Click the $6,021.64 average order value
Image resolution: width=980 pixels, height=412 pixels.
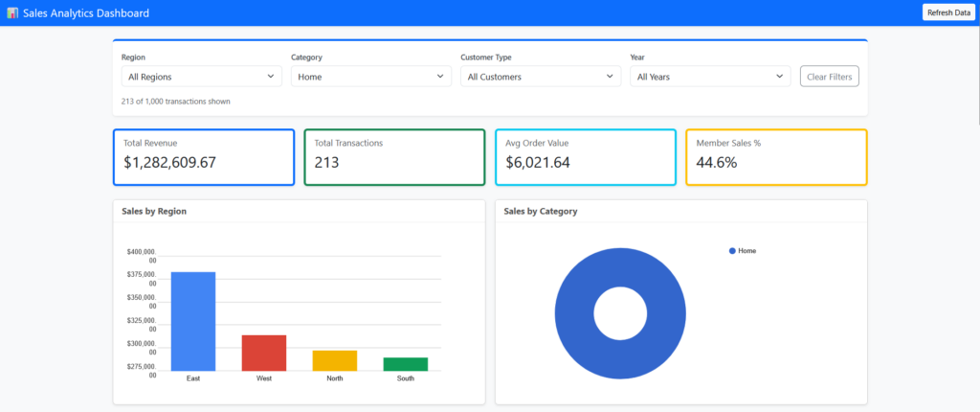pos(538,163)
